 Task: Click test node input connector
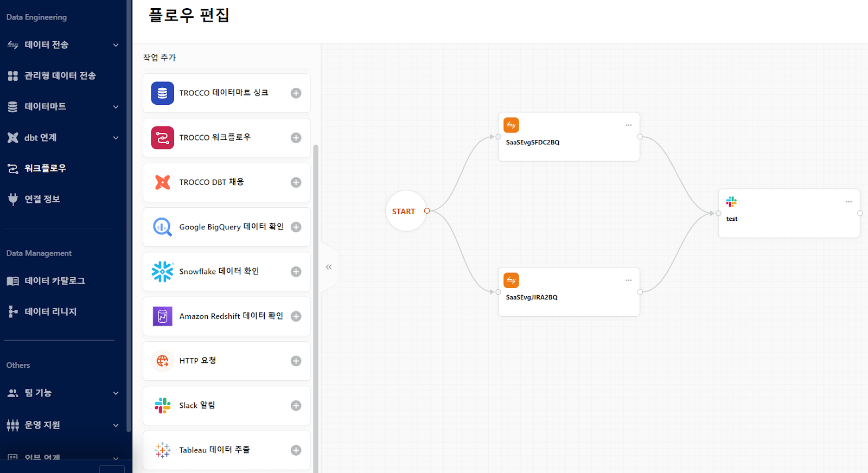pyautogui.click(x=718, y=213)
